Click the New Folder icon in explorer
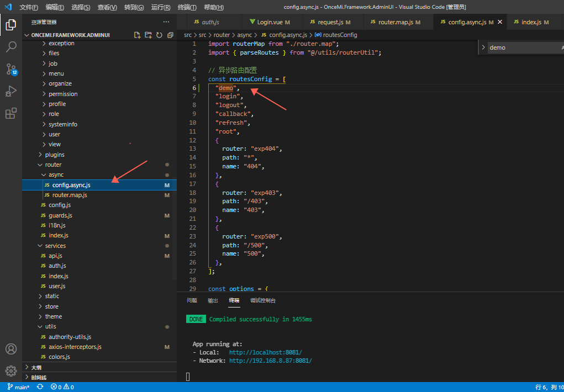The width and height of the screenshot is (564, 392). tap(148, 35)
